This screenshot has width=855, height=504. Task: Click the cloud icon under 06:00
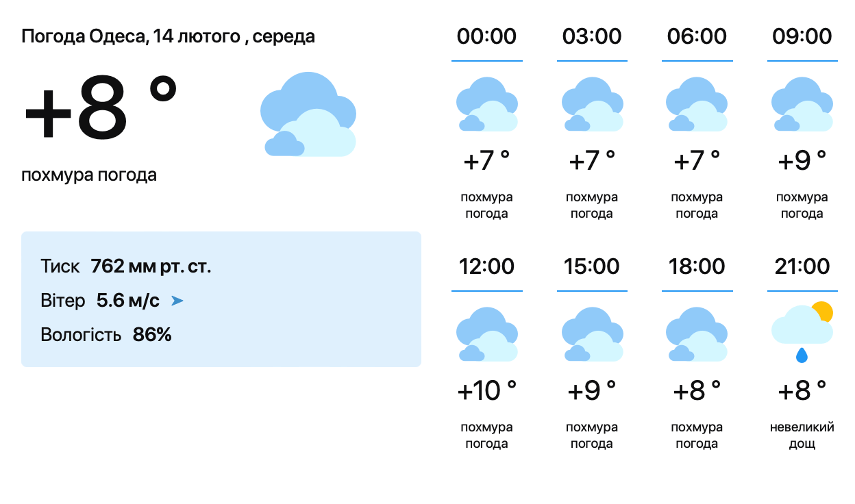click(x=697, y=104)
